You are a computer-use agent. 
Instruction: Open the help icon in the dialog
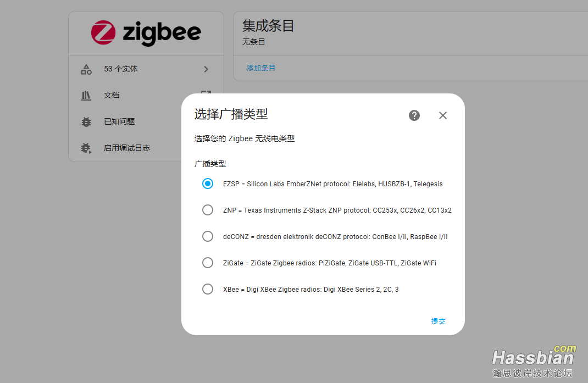tap(414, 115)
